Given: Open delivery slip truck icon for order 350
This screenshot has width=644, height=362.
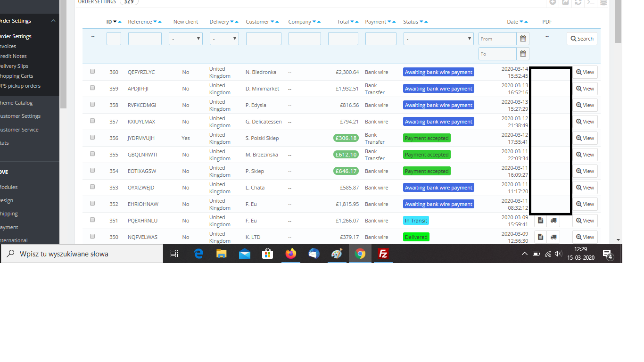Looking at the screenshot, I should point(553,237).
